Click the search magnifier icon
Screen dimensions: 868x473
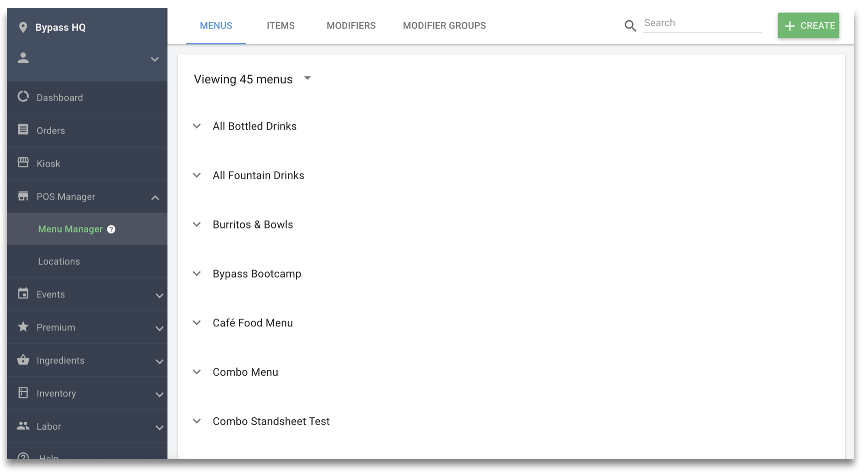[630, 26]
